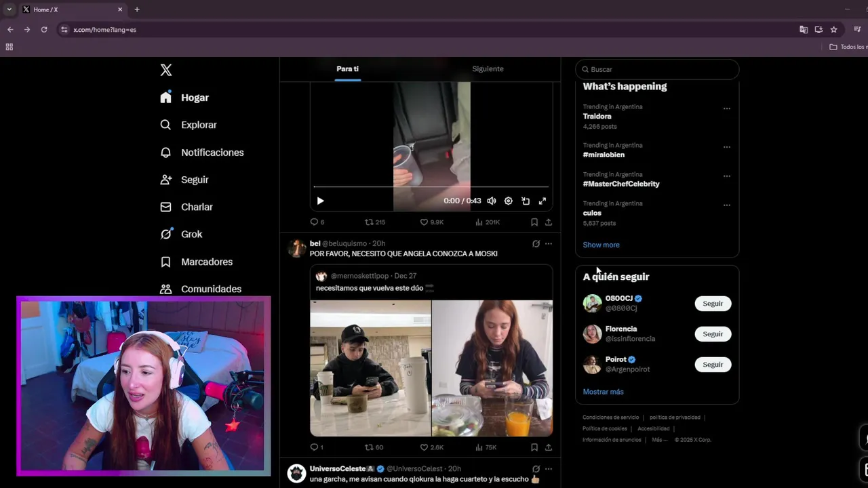This screenshot has height=488, width=868.
Task: Open more options for culos trend
Action: click(x=727, y=205)
